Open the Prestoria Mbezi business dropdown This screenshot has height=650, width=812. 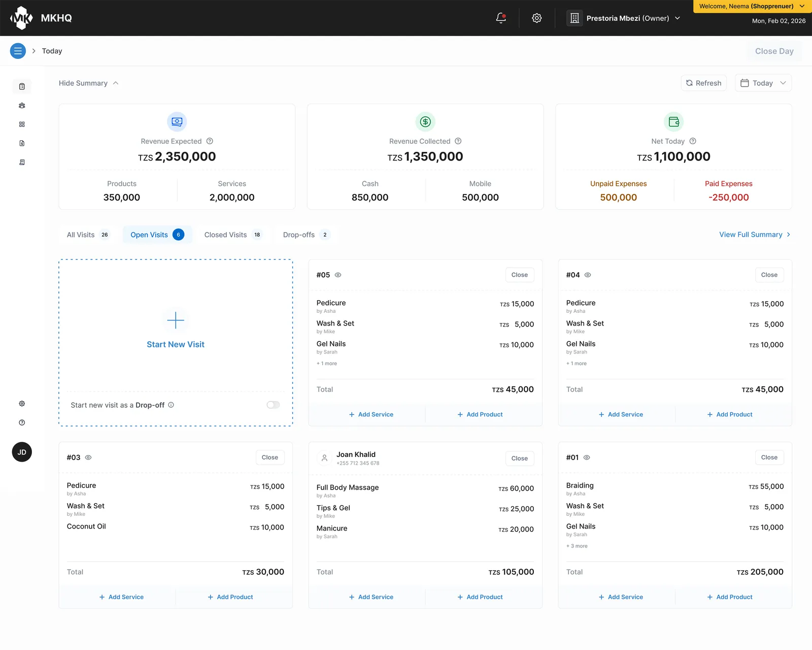(x=623, y=18)
